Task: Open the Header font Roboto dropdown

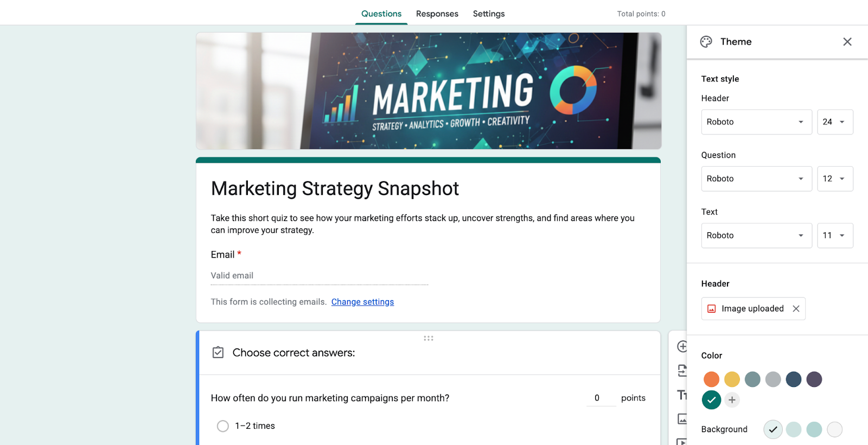Action: pyautogui.click(x=756, y=122)
